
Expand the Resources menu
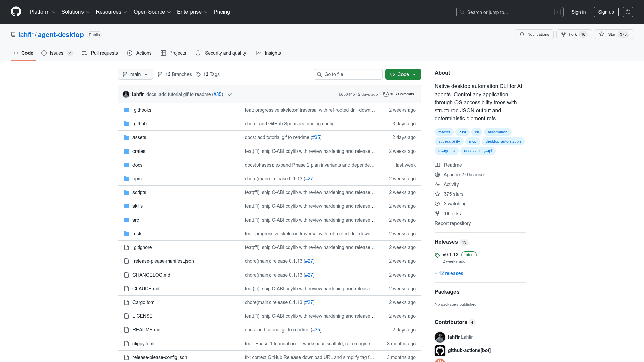tap(111, 12)
